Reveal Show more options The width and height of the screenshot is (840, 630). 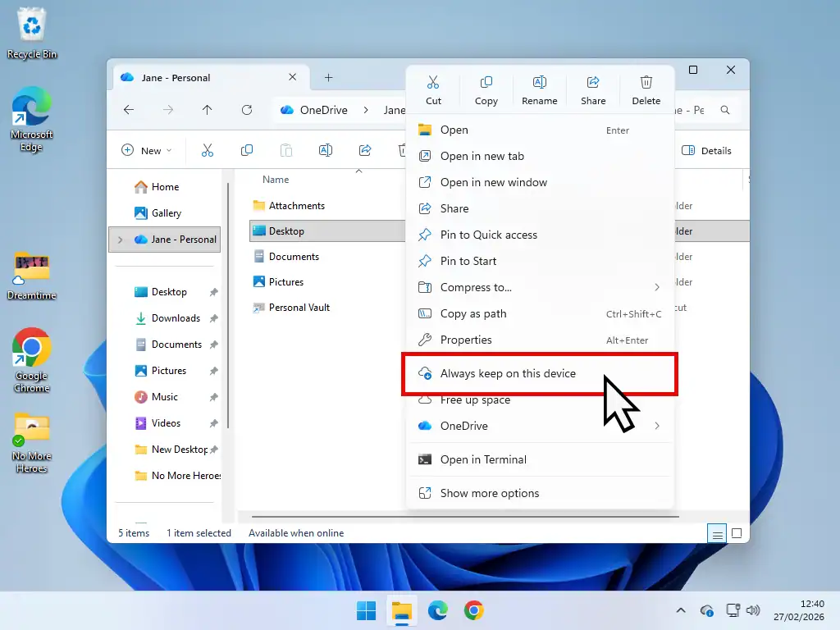[490, 493]
